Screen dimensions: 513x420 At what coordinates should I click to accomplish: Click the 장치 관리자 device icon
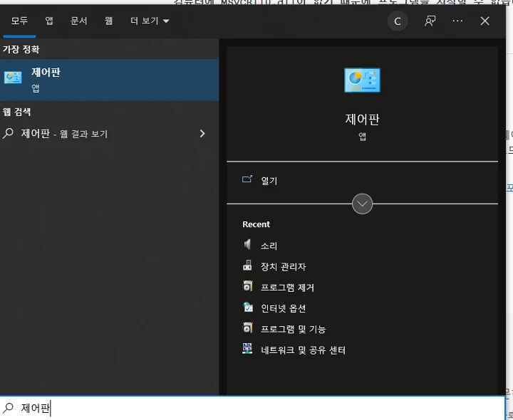click(x=247, y=265)
